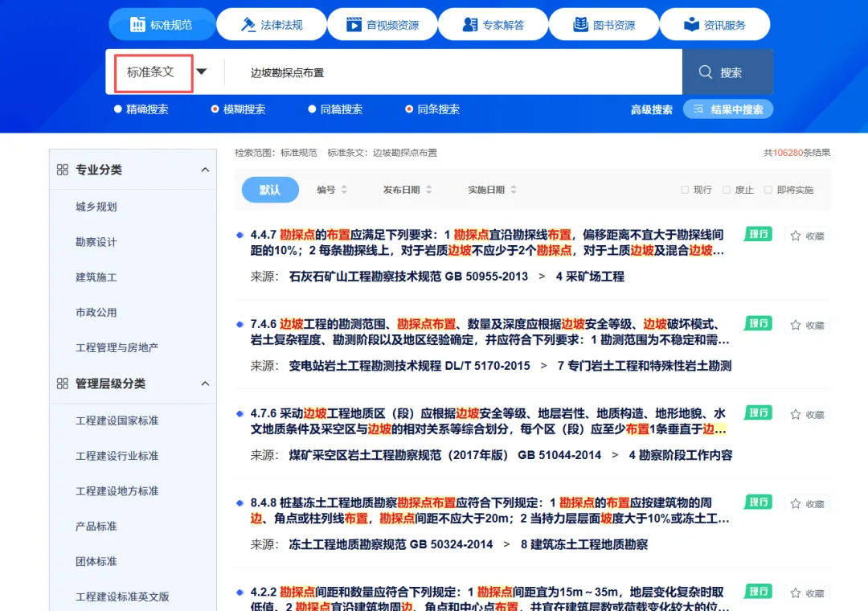Click 现行 status badge of result 4.4.7
The width and height of the screenshot is (868, 611).
[x=758, y=234]
